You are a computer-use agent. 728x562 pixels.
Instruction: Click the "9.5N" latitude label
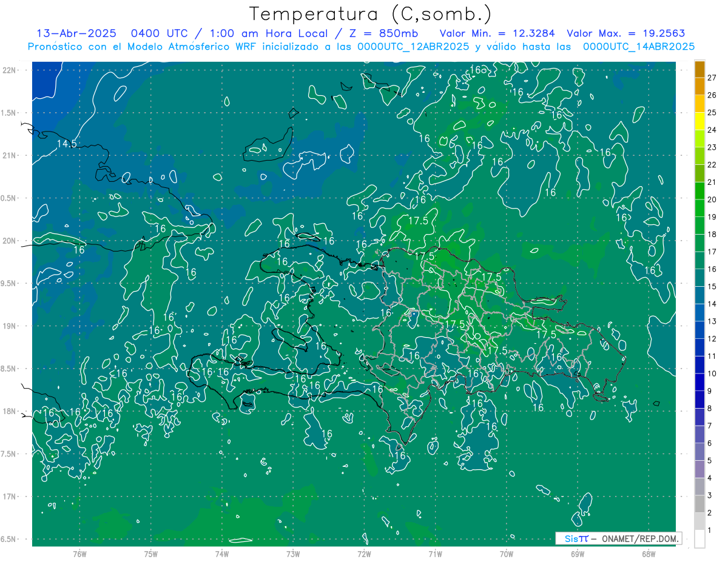coord(9,283)
